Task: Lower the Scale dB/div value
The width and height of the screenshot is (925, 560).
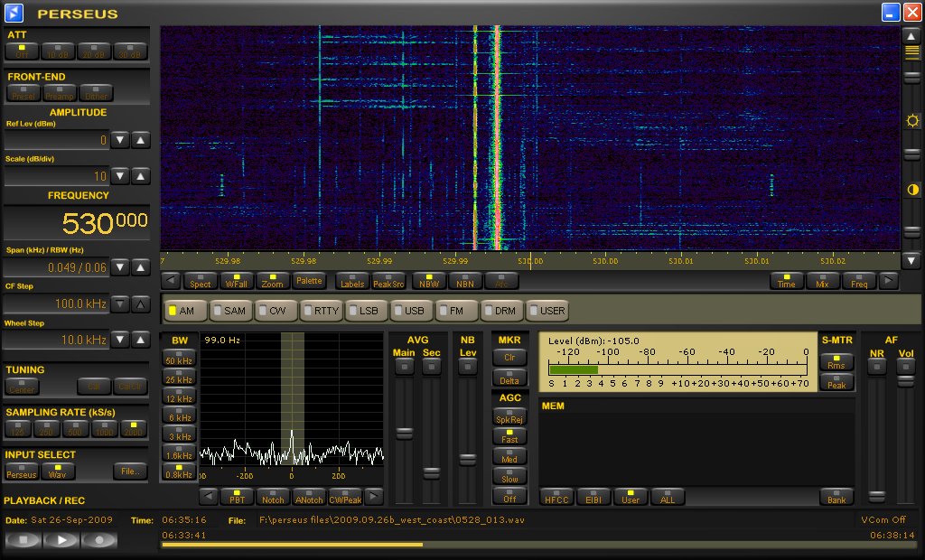Action: [120, 176]
